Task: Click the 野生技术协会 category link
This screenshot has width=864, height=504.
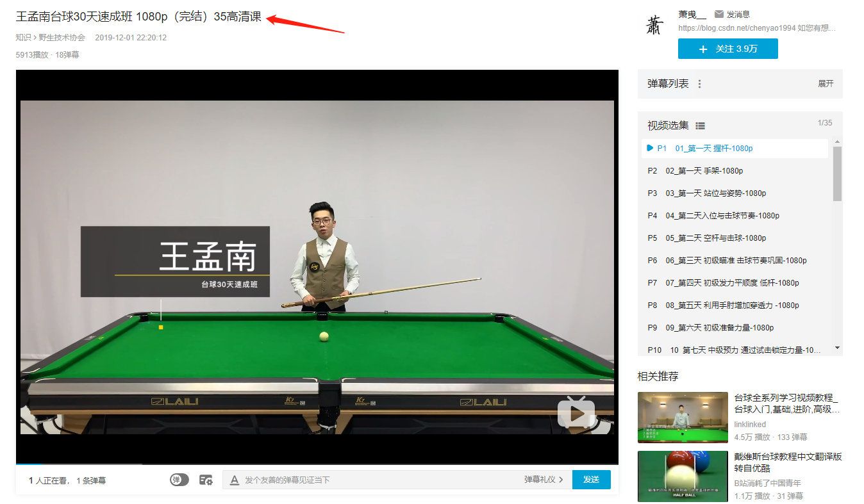Action: coord(62,38)
